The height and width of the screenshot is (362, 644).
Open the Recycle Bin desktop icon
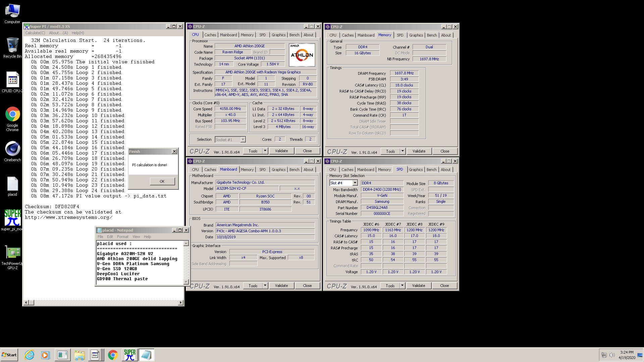[12, 48]
